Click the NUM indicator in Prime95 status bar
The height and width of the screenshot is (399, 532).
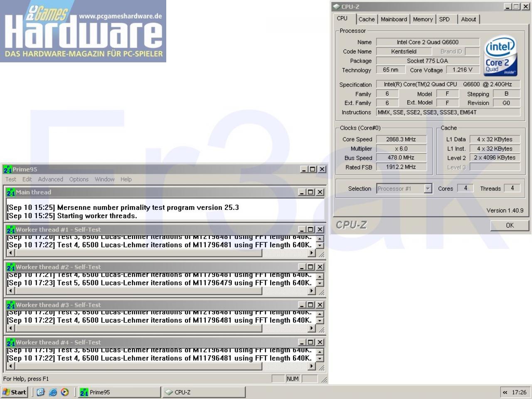tap(293, 379)
